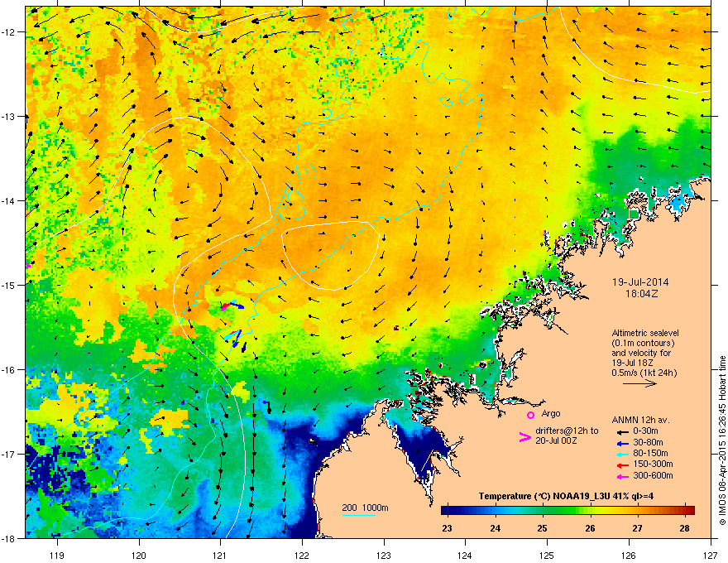Click the dark blue 23 degree end of colorbar
The image size is (728, 563).
[x=447, y=511]
